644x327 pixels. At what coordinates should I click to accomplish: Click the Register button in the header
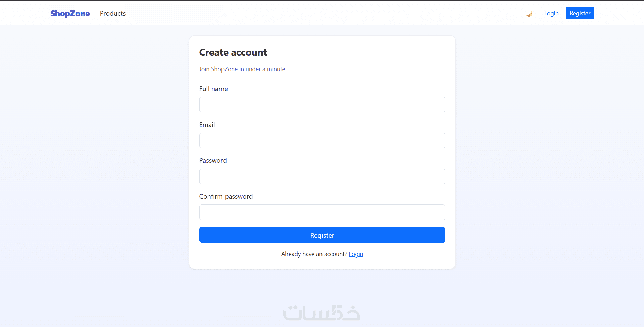pyautogui.click(x=580, y=13)
